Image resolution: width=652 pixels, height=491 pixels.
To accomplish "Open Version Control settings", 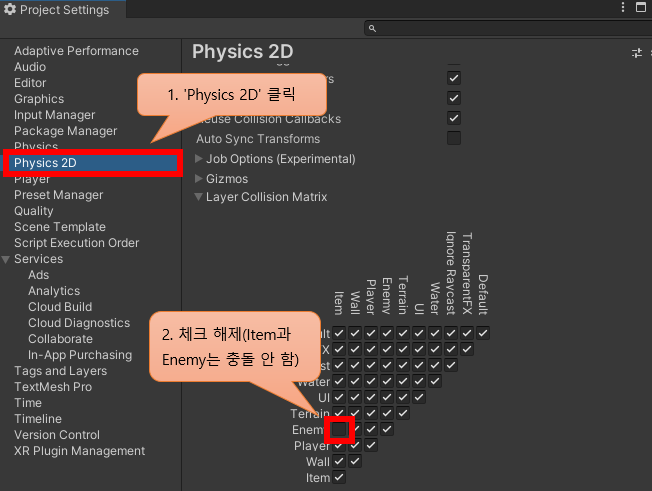I will tap(57, 435).
